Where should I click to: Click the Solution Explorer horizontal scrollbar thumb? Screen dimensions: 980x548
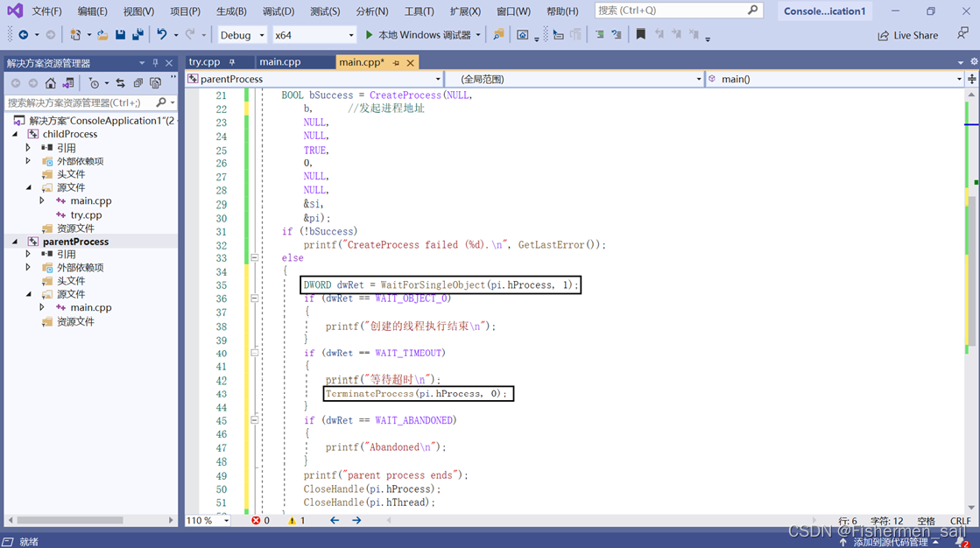(70, 520)
